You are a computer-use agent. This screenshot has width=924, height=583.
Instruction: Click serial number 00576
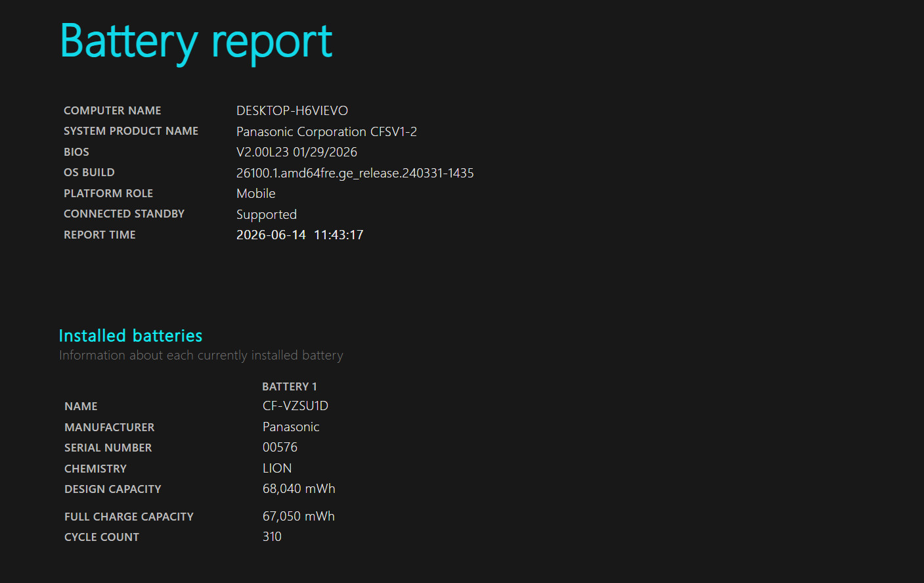point(280,447)
